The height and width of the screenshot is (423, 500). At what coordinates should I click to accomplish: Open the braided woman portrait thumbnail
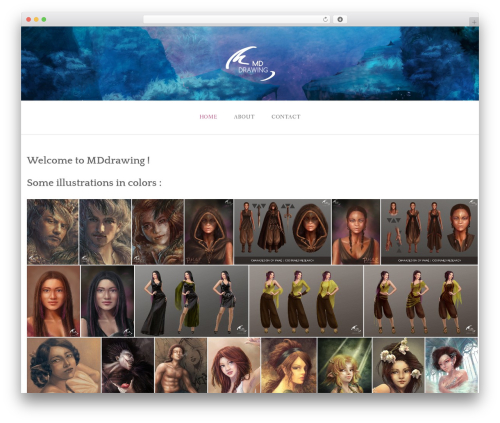356,232
